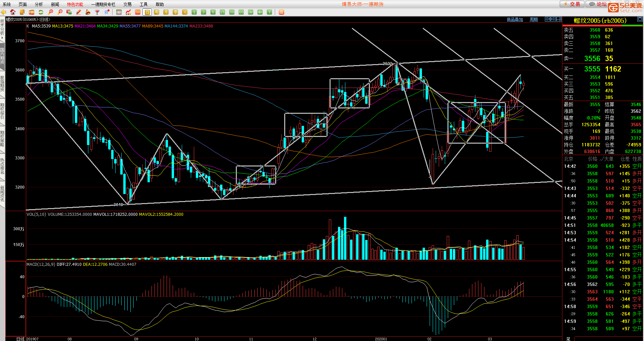The width and height of the screenshot is (644, 341).
Task: Select the green Y period button
Action: click(x=269, y=12)
